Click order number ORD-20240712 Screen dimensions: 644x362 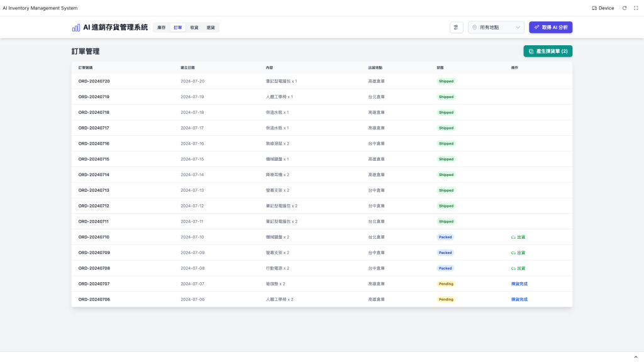tap(94, 206)
